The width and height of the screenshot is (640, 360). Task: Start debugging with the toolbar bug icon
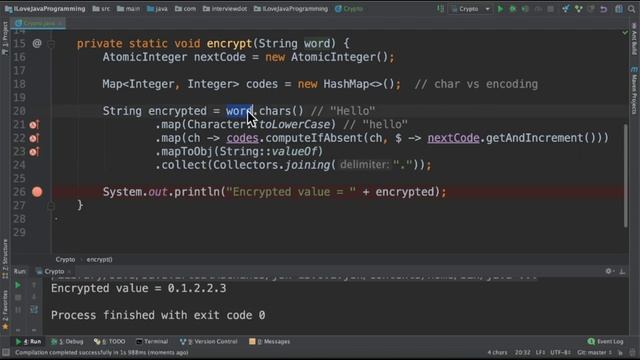click(x=513, y=9)
